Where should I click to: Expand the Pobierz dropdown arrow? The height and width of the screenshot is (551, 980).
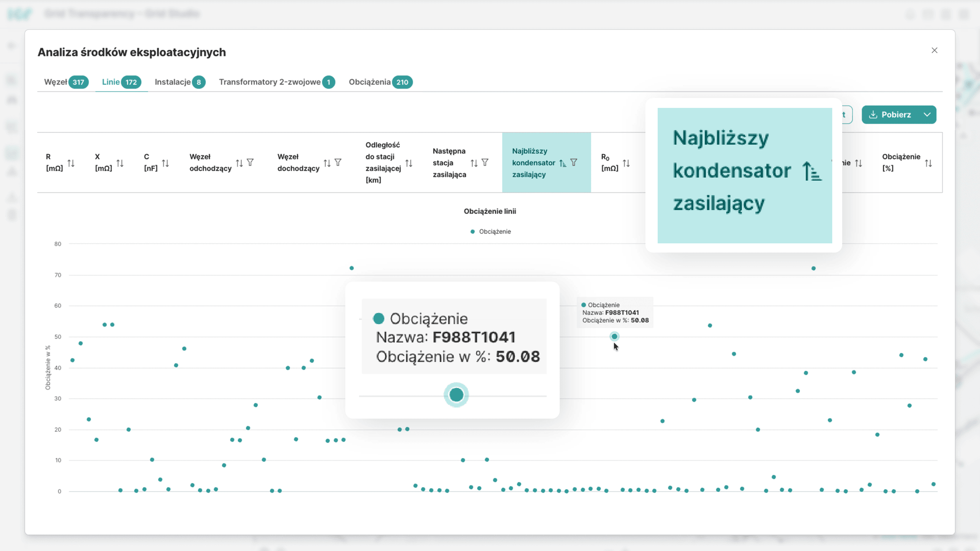pyautogui.click(x=927, y=115)
